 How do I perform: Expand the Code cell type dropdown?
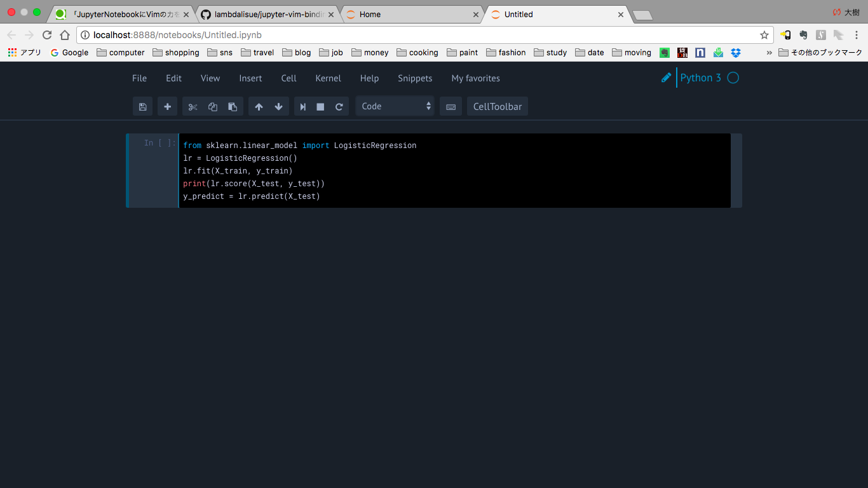coord(395,107)
